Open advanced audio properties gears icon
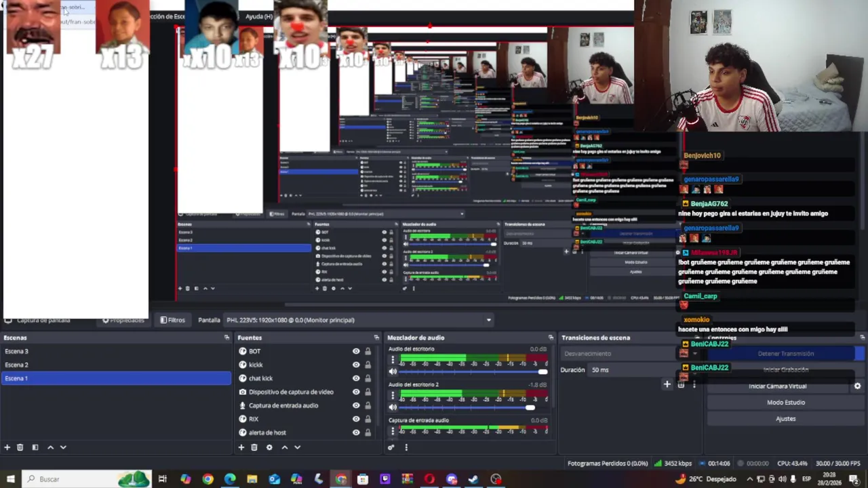The image size is (868, 488). tap(391, 447)
